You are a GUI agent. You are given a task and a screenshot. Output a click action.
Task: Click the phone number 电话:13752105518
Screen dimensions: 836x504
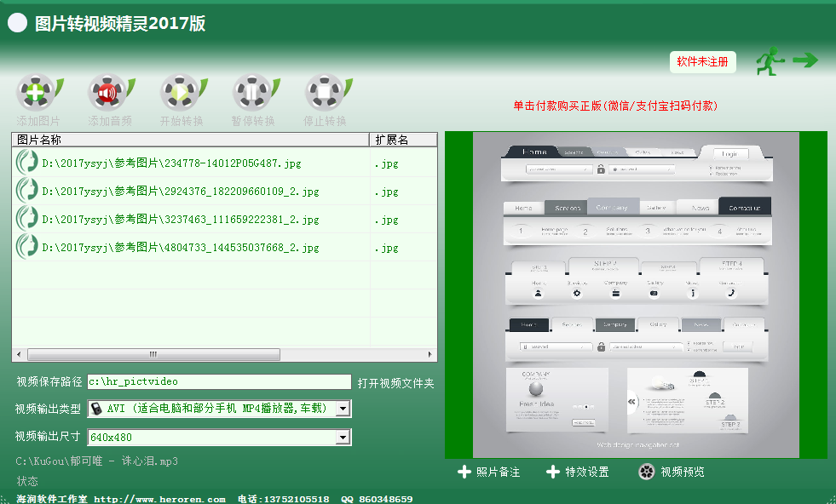tap(283, 499)
